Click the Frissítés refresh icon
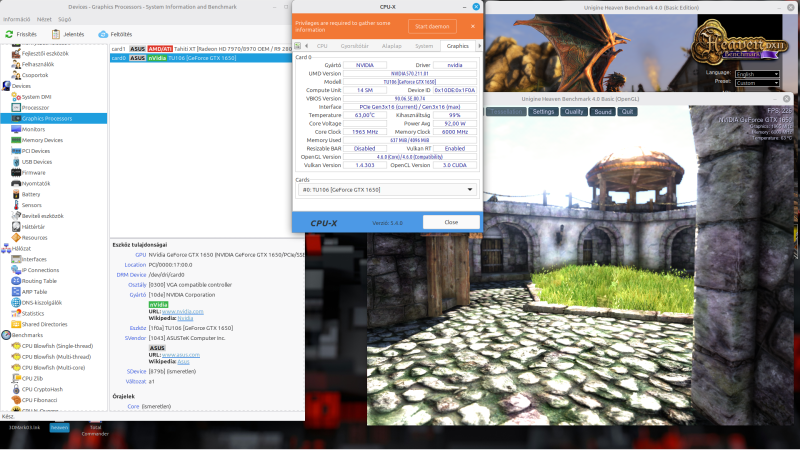800x450 pixels. point(9,34)
